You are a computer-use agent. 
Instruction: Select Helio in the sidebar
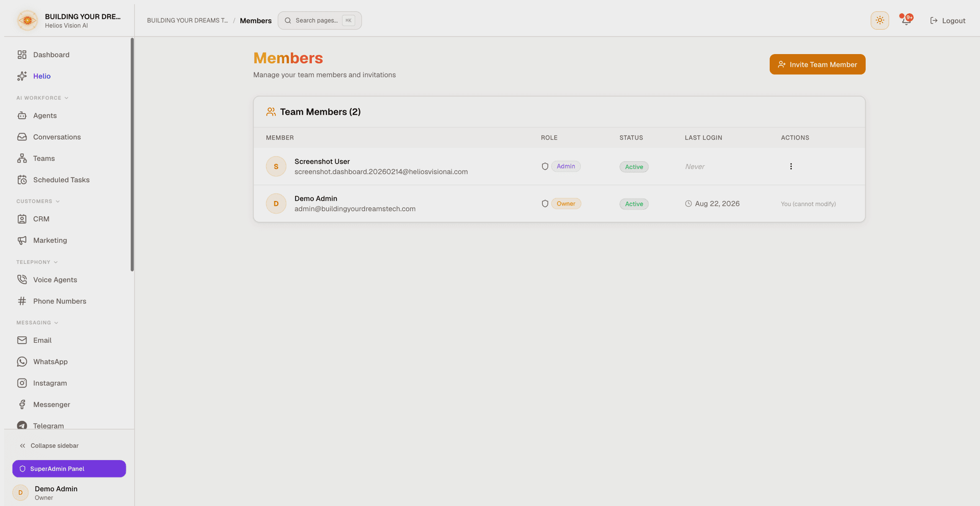tap(69, 76)
